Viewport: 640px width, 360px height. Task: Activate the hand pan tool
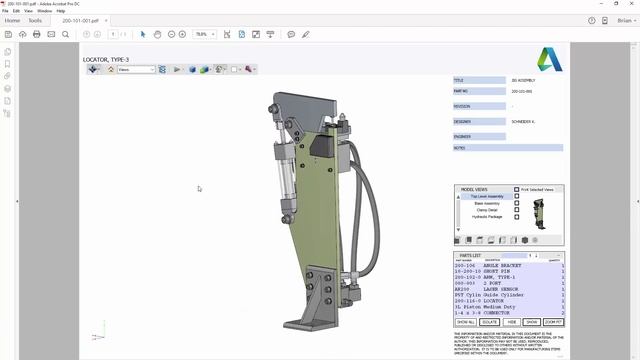coord(157,34)
